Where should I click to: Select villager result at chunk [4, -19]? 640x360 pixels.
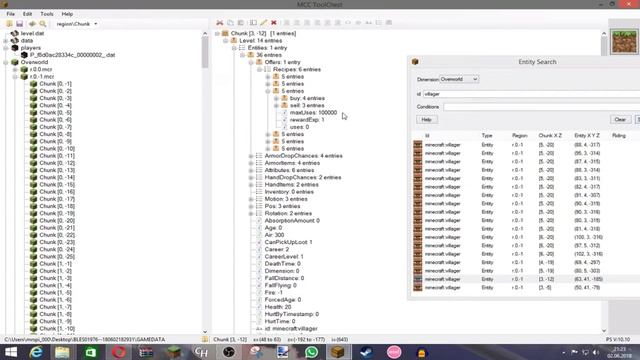tap(527, 262)
